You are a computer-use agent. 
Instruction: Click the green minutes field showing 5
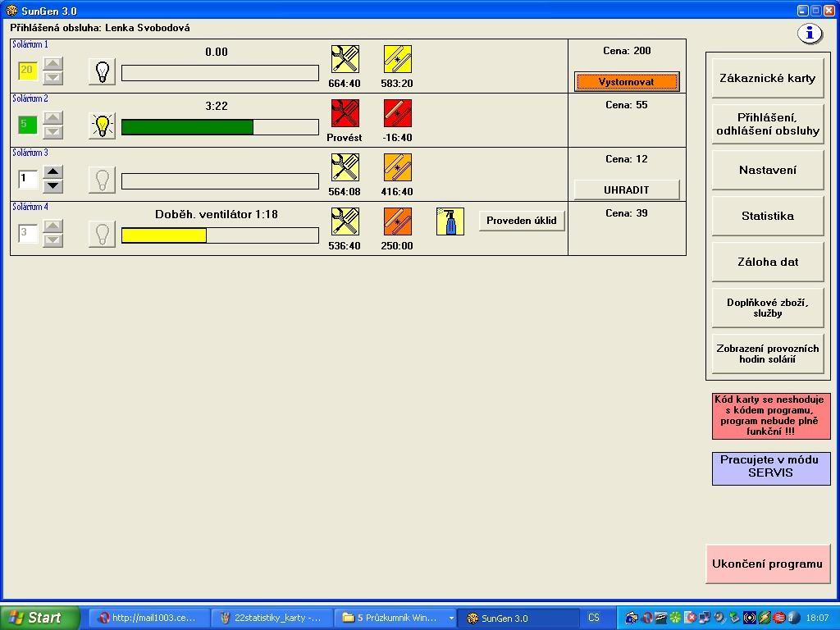(x=28, y=125)
